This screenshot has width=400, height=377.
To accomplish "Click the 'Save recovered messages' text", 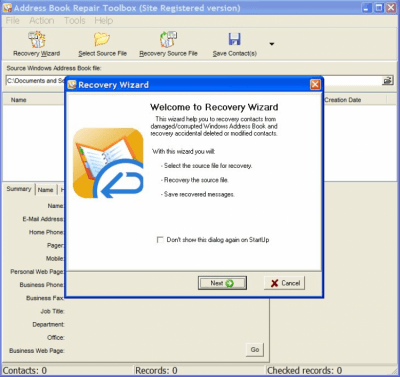I will click(199, 194).
